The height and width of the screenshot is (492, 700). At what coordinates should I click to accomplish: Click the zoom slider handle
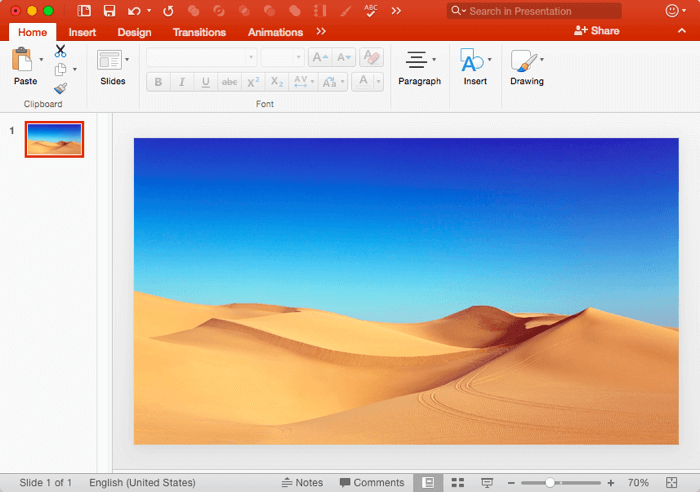point(549,483)
